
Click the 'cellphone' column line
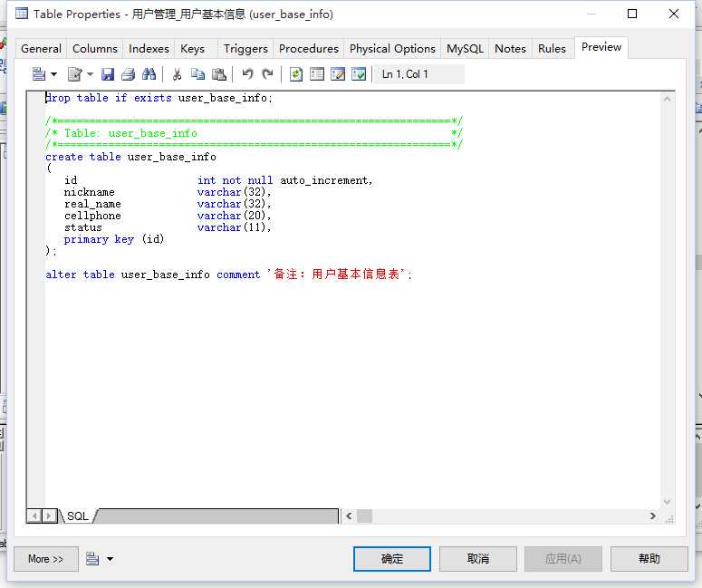168,216
